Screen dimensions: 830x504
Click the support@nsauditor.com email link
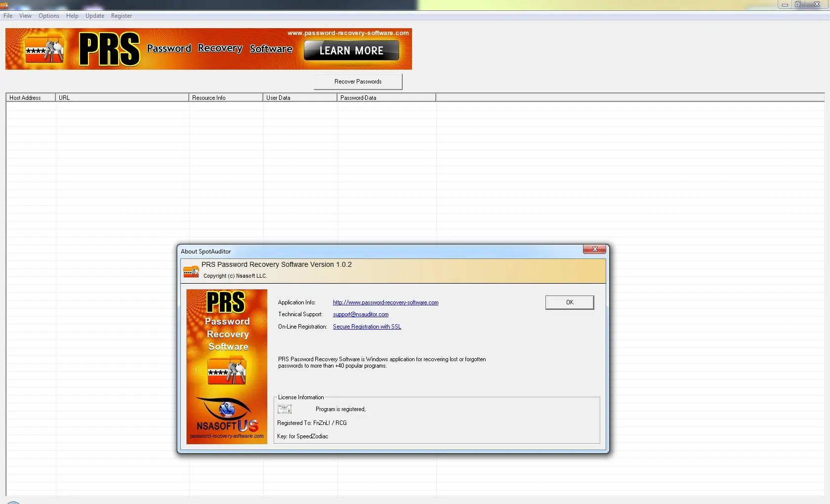click(x=361, y=314)
